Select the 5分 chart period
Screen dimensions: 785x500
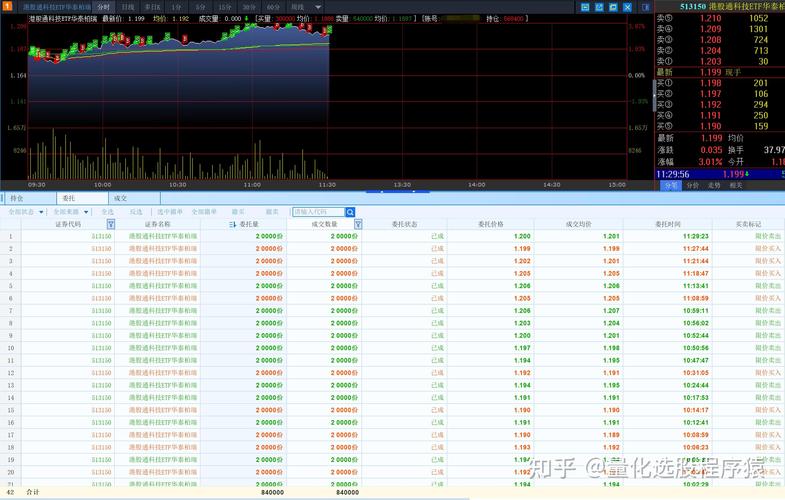[x=200, y=7]
